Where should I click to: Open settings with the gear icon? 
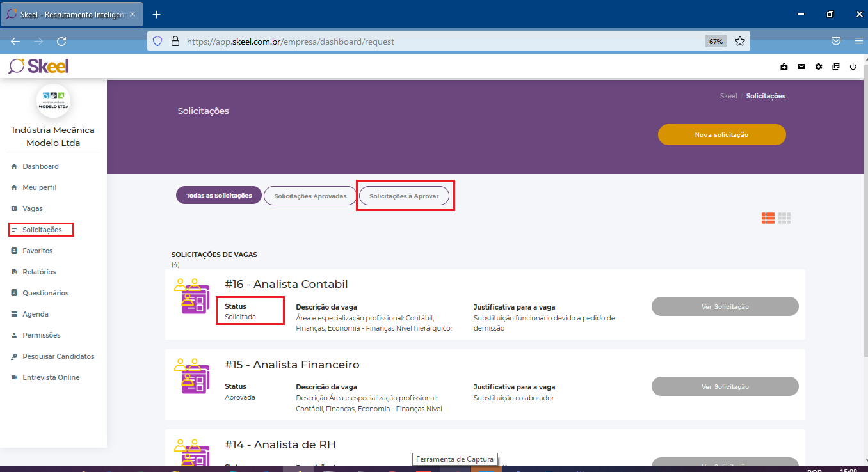[819, 67]
